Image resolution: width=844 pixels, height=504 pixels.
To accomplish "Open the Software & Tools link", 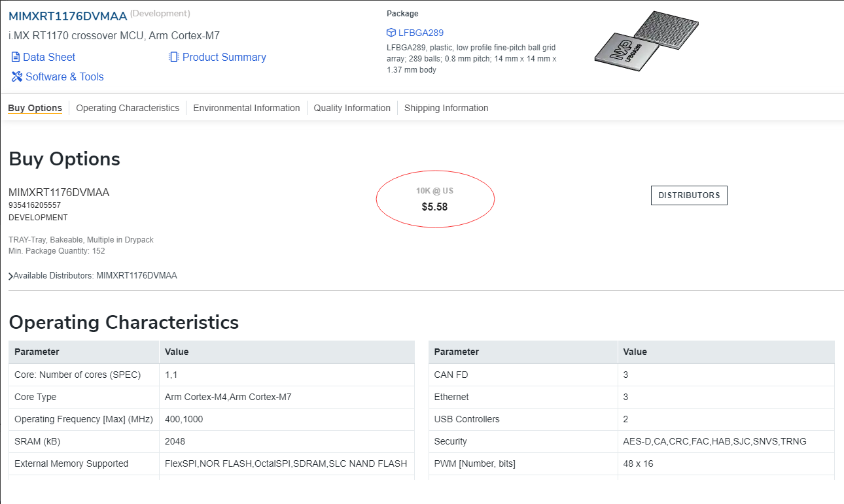I will [x=65, y=77].
